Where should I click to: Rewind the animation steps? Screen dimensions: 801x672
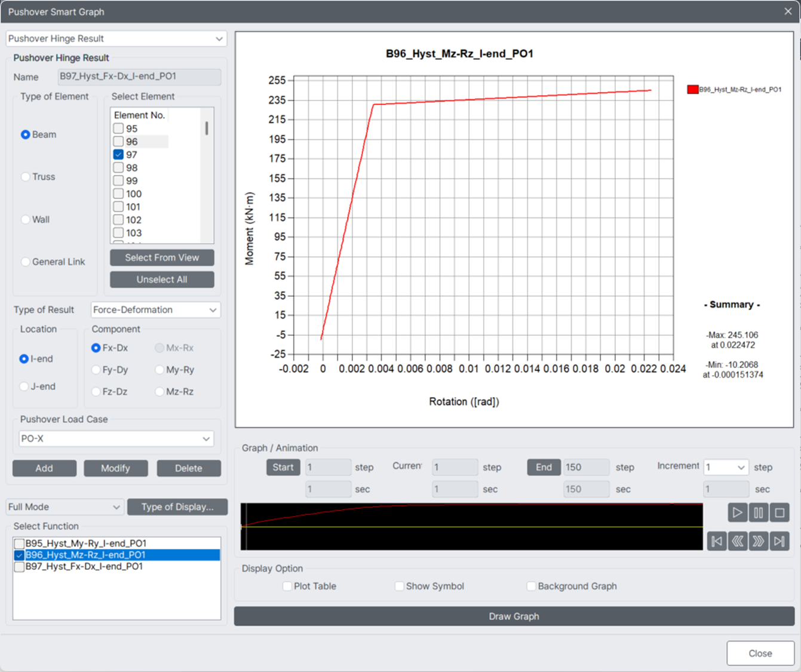(x=738, y=541)
